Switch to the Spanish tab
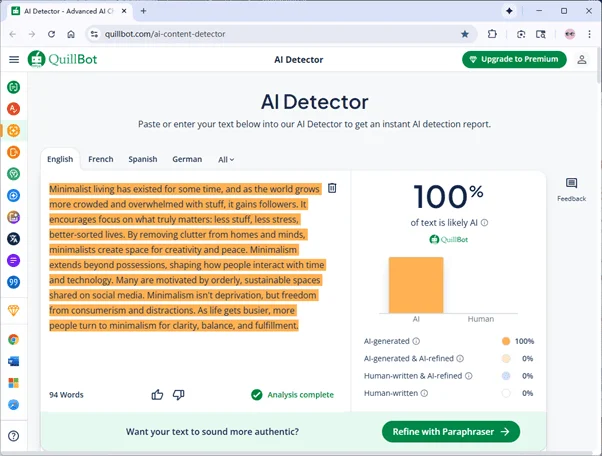 coord(142,159)
